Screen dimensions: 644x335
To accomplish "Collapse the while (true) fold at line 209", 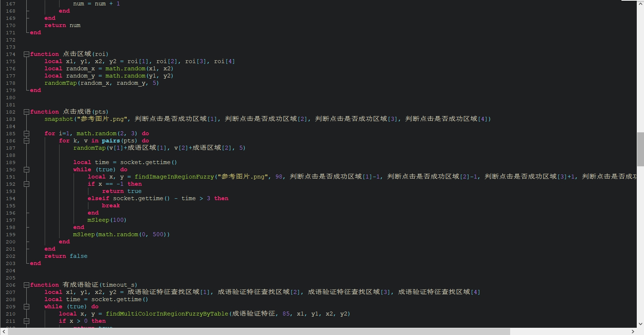I will coord(26,307).
